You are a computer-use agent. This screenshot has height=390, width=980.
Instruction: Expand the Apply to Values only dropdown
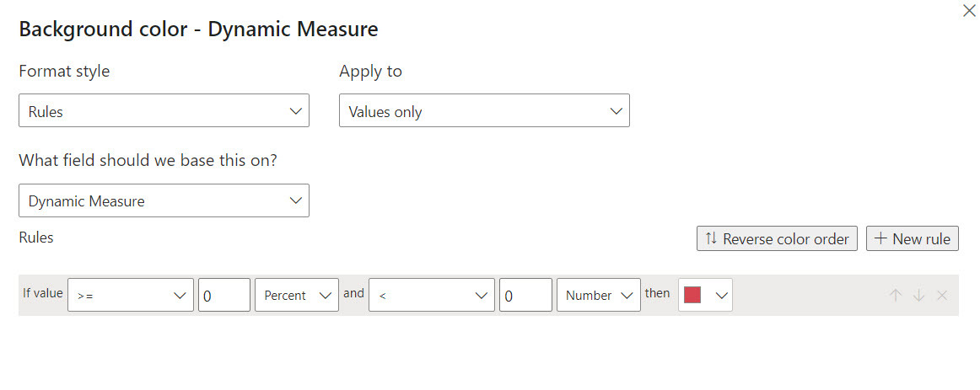point(484,111)
